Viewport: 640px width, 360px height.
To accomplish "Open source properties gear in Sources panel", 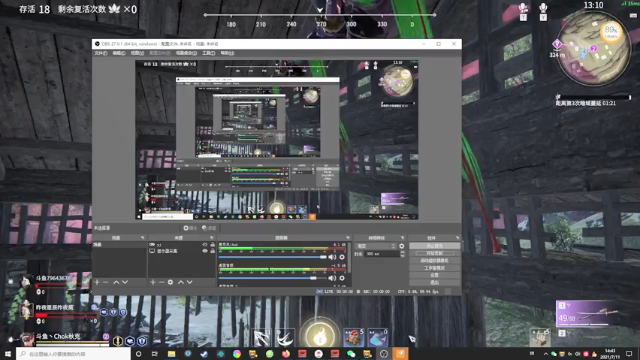I will tap(170, 282).
